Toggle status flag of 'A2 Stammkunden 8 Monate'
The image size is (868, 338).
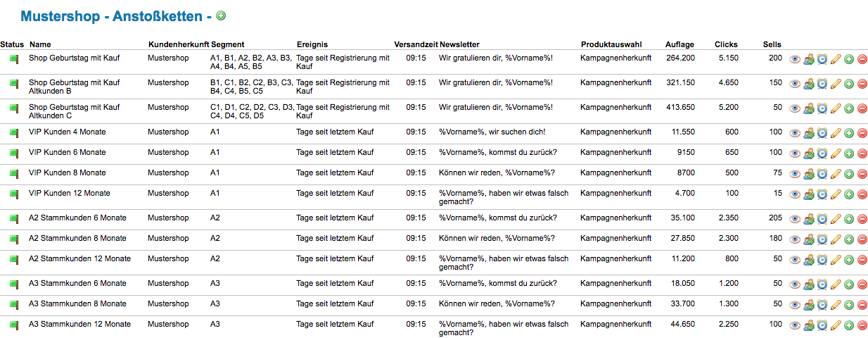(13, 239)
